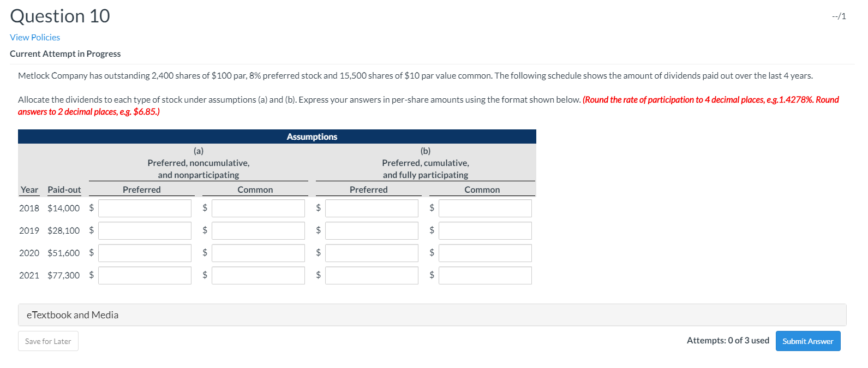Click the 2020 cumulative Common input field
This screenshot has height=368, width=868.
(x=484, y=253)
